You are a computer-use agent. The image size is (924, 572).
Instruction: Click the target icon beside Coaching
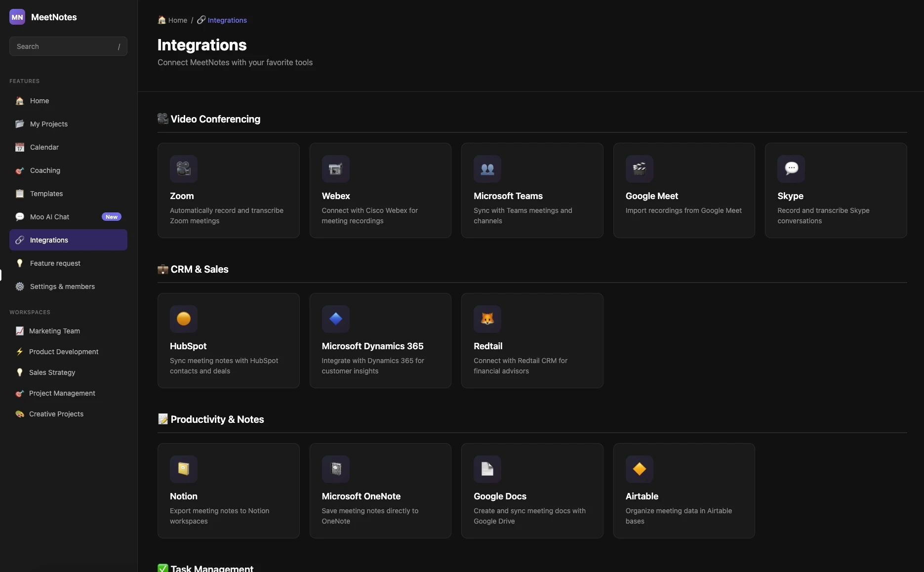click(x=20, y=170)
